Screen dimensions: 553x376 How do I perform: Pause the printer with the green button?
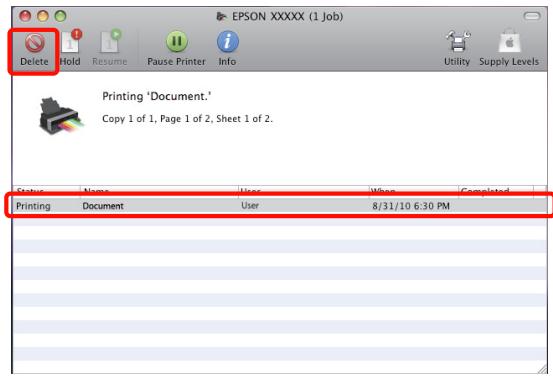click(176, 49)
